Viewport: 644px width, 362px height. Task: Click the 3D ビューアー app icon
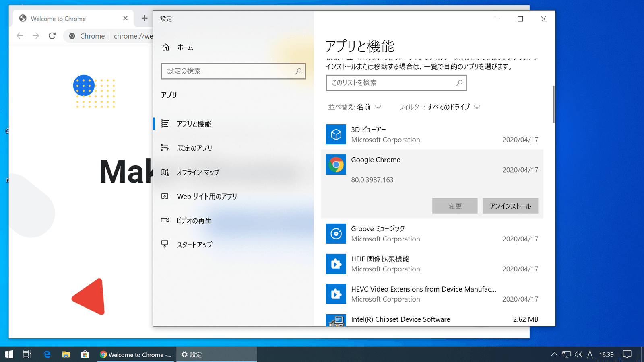336,134
